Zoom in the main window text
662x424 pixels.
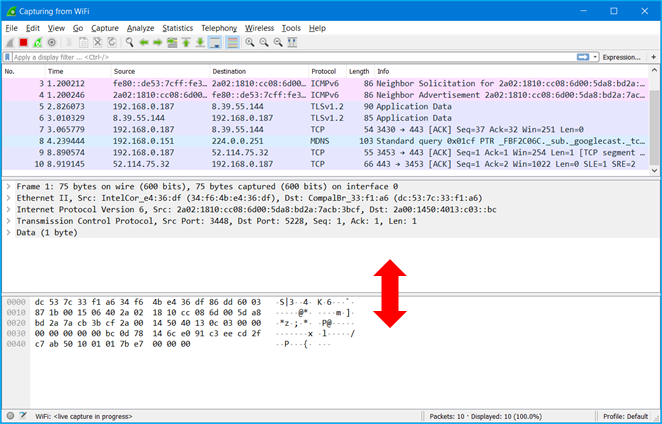tap(250, 42)
